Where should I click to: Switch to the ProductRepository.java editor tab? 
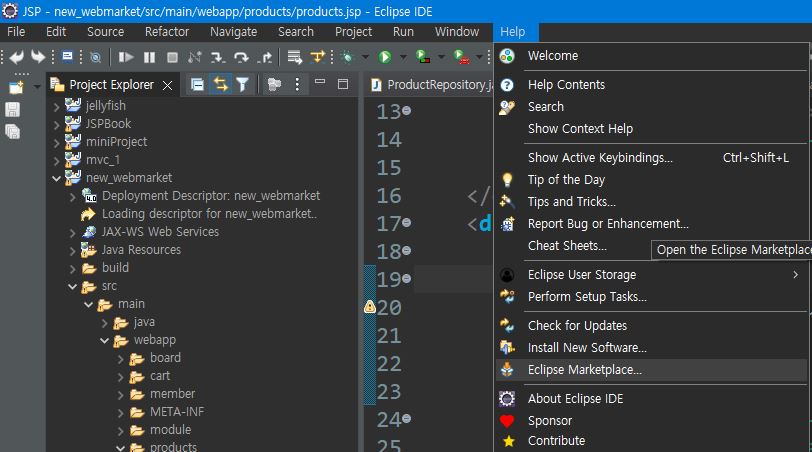[x=432, y=84]
